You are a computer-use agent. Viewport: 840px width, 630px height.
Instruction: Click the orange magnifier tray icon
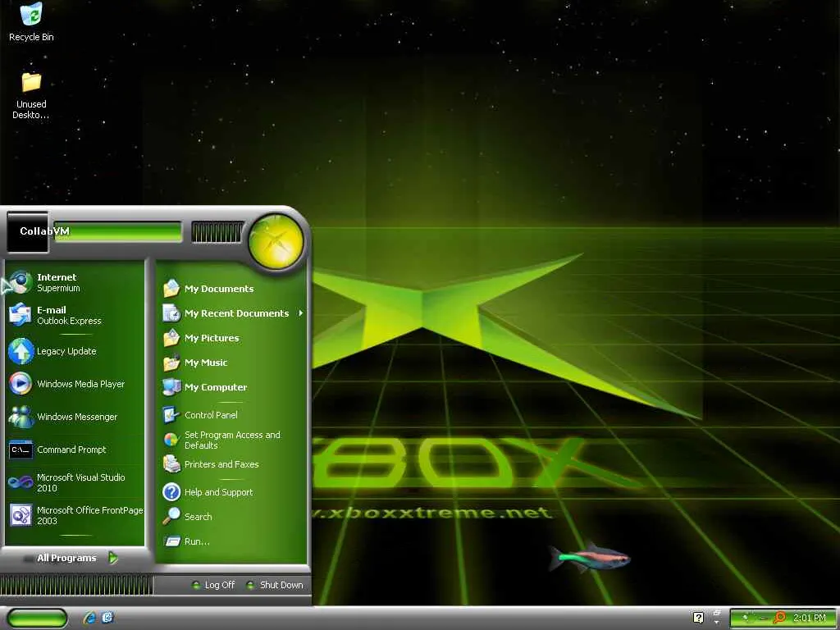(779, 618)
